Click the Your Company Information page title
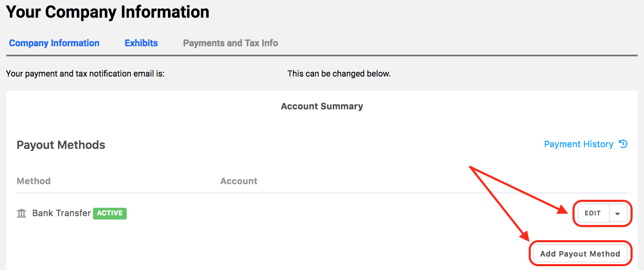Viewport: 644px width, 270px height. click(108, 12)
